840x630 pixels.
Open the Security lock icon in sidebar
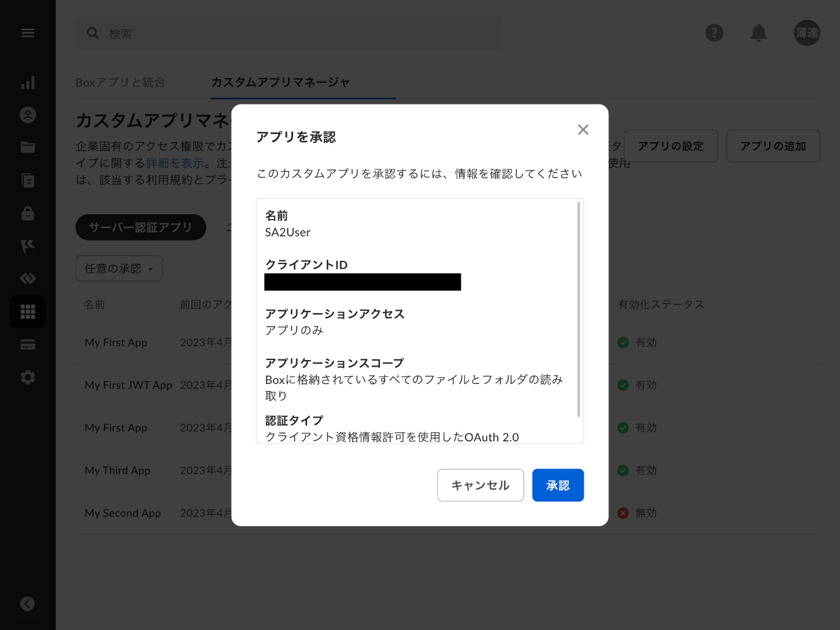28,213
